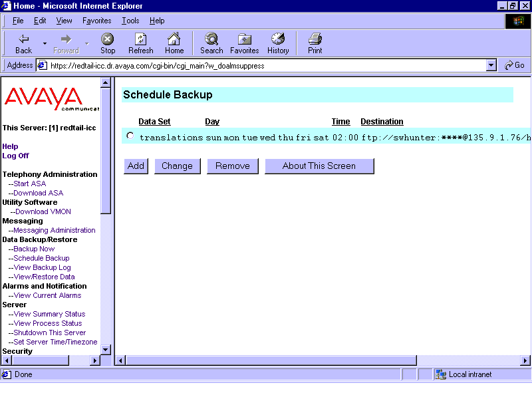Open the Favorites folder toolbar icon
532x399 pixels.
point(244,39)
